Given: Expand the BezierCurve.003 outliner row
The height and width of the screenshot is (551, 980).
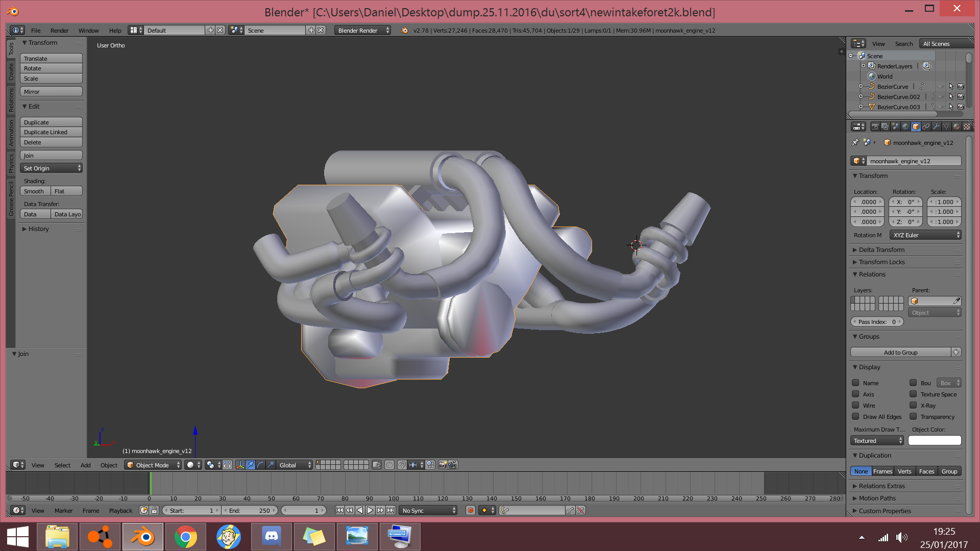Looking at the screenshot, I should [861, 107].
